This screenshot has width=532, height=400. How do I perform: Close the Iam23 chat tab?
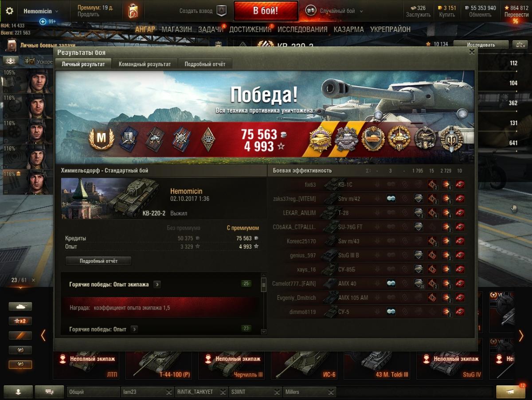[169, 392]
